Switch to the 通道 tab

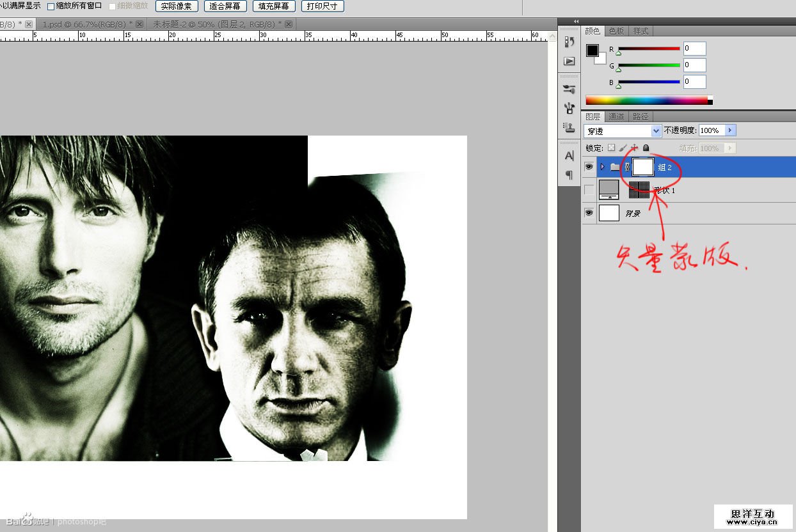pos(616,116)
